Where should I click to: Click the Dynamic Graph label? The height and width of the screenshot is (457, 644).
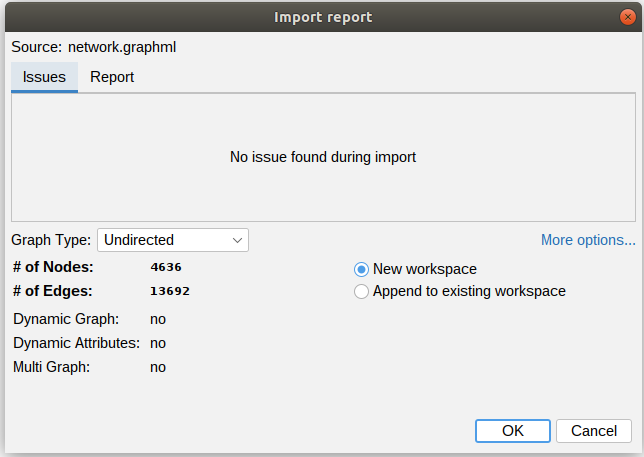tap(66, 319)
